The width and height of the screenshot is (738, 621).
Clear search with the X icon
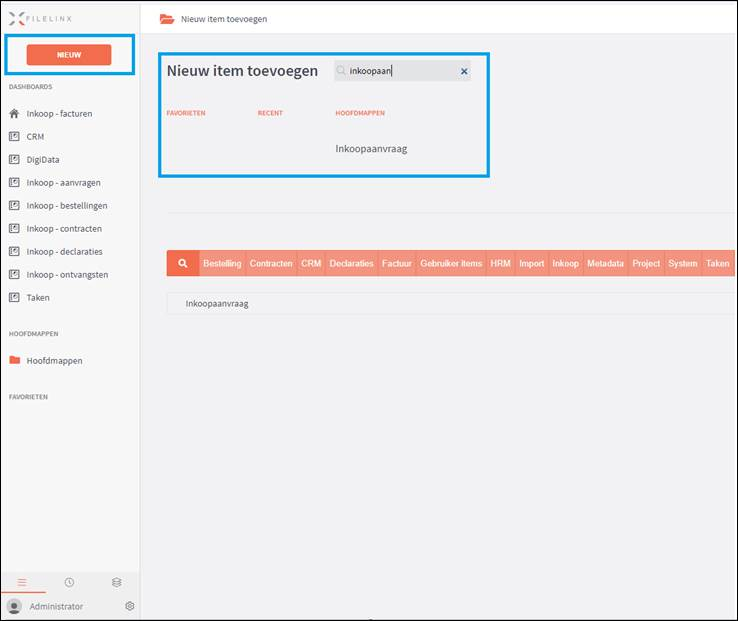click(464, 72)
